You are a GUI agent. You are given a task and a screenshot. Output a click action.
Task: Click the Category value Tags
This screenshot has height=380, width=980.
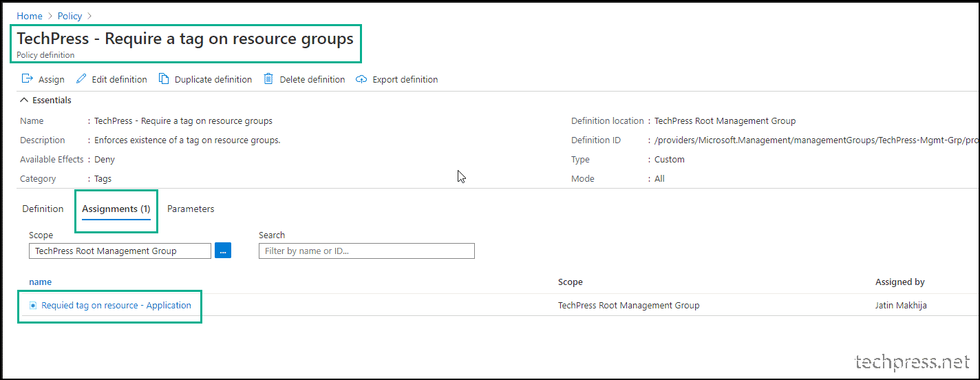(x=103, y=179)
